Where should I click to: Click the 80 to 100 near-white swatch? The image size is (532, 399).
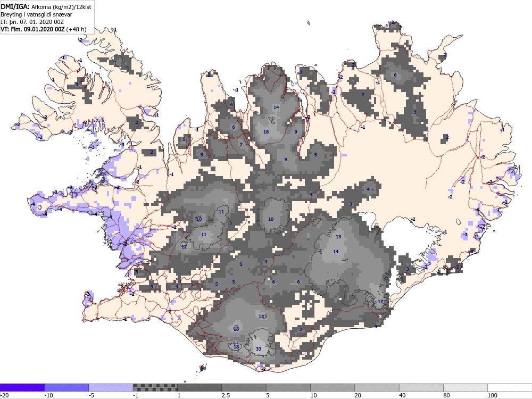point(465,387)
